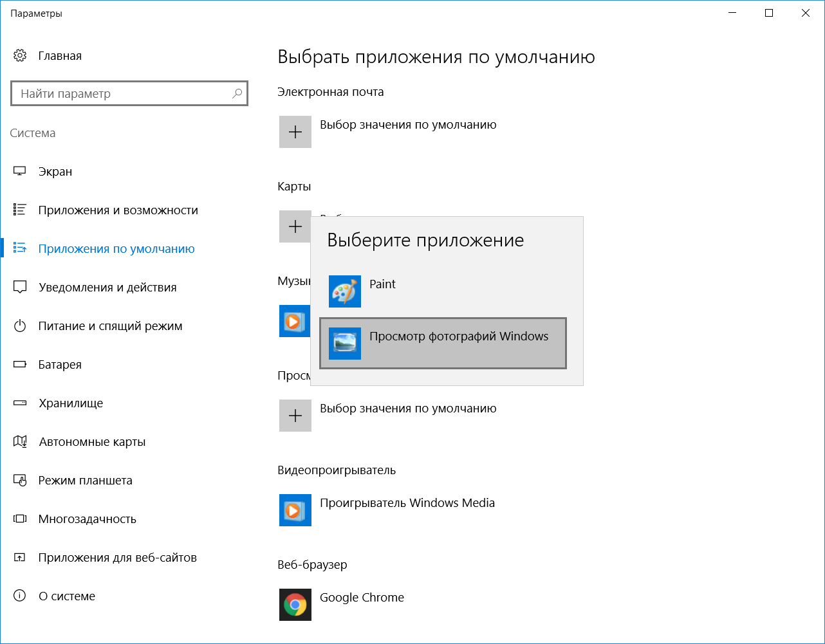Click the Питание и спящий режим power icon

point(20,326)
